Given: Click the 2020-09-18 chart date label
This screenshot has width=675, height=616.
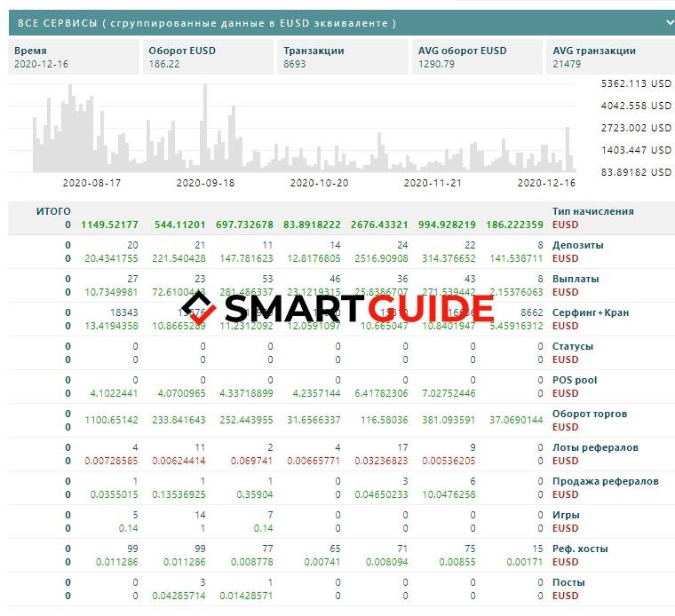Looking at the screenshot, I should pos(205,183).
